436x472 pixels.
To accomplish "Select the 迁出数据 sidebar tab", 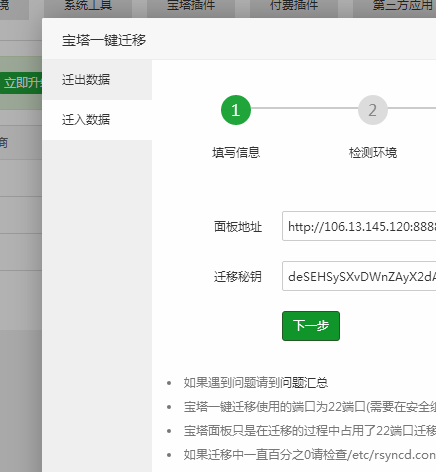I will click(x=97, y=80).
